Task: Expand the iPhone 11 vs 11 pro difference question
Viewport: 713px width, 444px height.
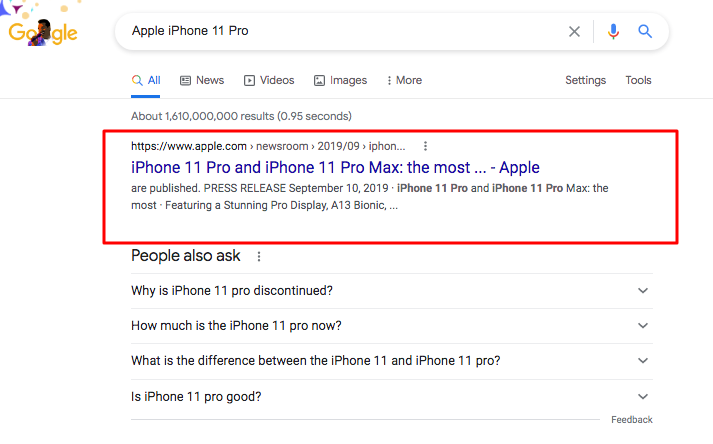Action: click(392, 361)
